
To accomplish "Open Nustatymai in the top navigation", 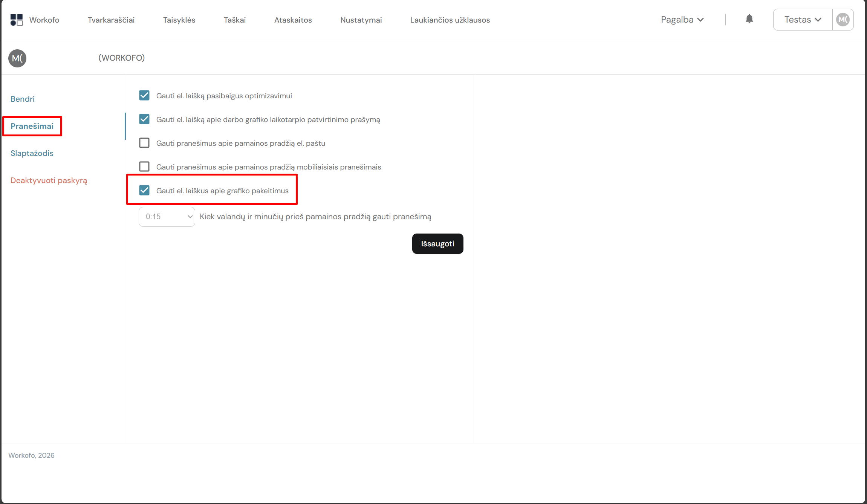I will point(361,20).
